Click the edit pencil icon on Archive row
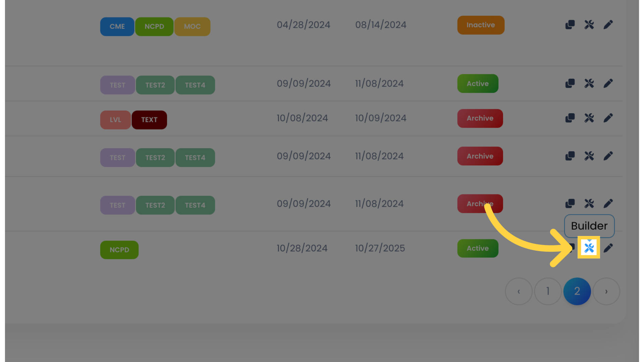Viewport: 644px width, 362px height. [x=609, y=118]
